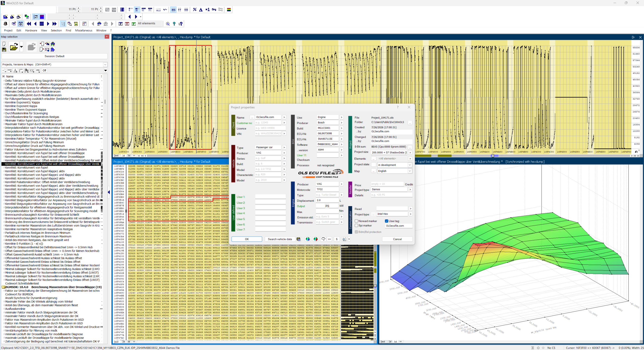This screenshot has width=644, height=350.
Task: Click the email envelope with globe icon
Action: click(x=47, y=50)
